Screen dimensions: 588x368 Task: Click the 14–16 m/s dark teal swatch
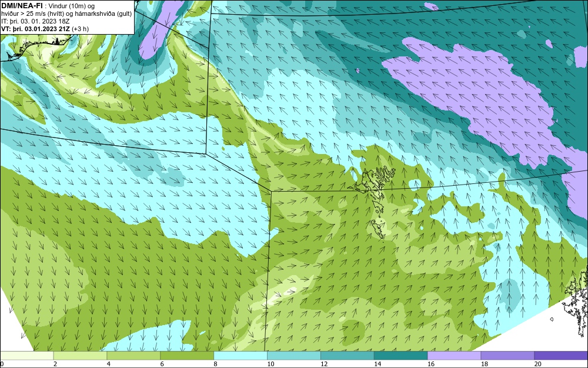pos(401,355)
